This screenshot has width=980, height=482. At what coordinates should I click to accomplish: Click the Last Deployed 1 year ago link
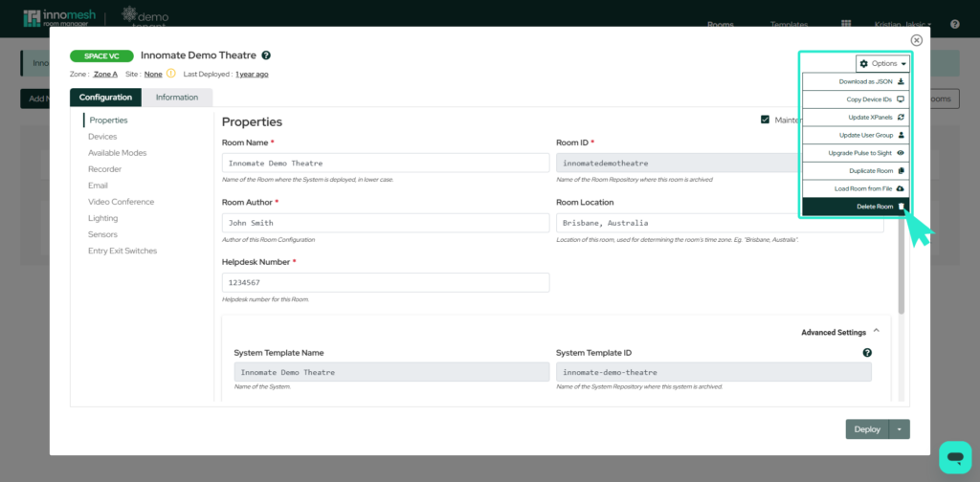252,74
